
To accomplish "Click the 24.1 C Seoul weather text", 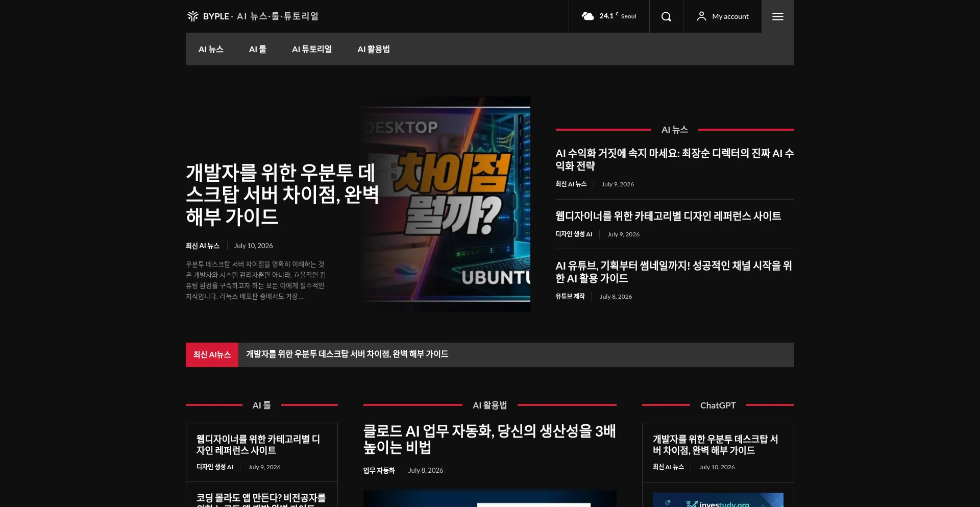I will pos(618,16).
